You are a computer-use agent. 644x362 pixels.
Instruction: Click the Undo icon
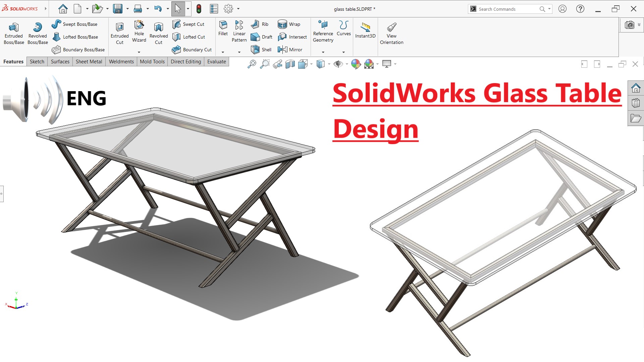pyautogui.click(x=158, y=9)
